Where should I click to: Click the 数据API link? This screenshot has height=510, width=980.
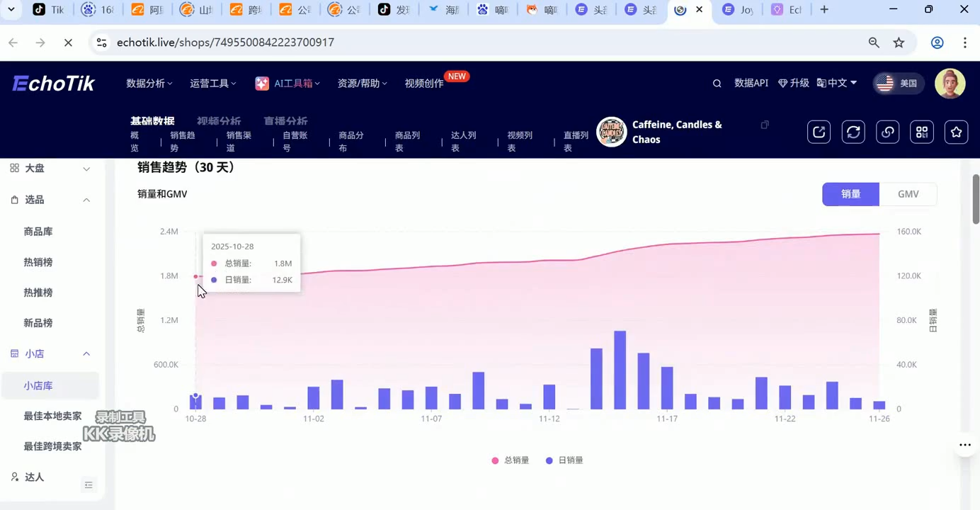point(751,83)
